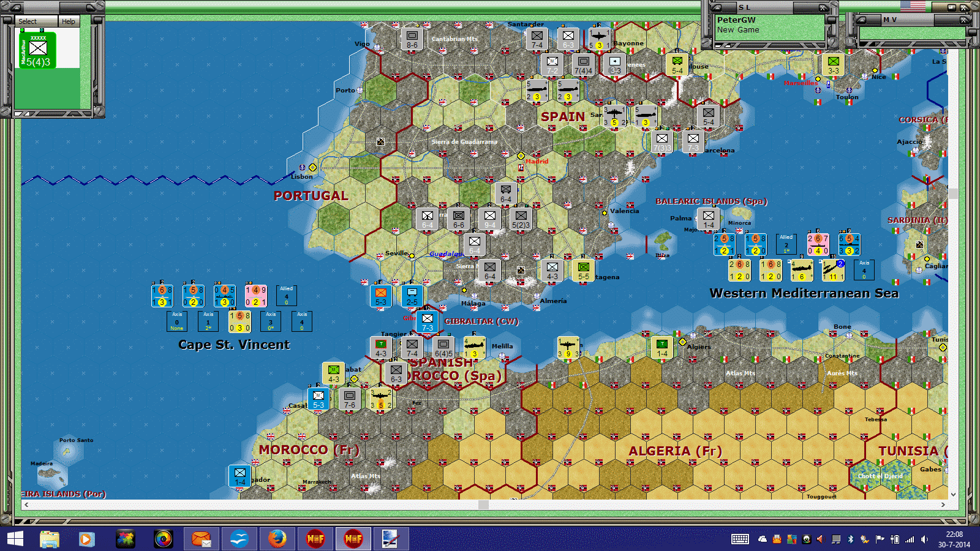Open Firefox from the taskbar
The width and height of the screenshot is (980, 551).
(277, 539)
